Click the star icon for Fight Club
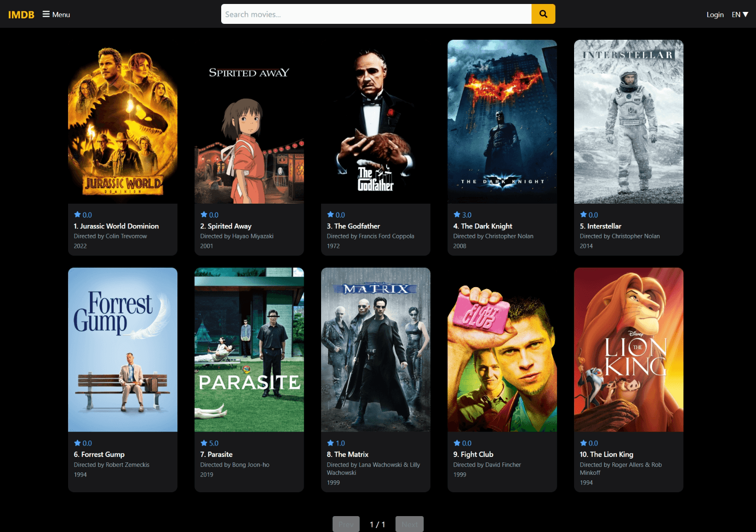The height and width of the screenshot is (532, 756). pyautogui.click(x=457, y=443)
